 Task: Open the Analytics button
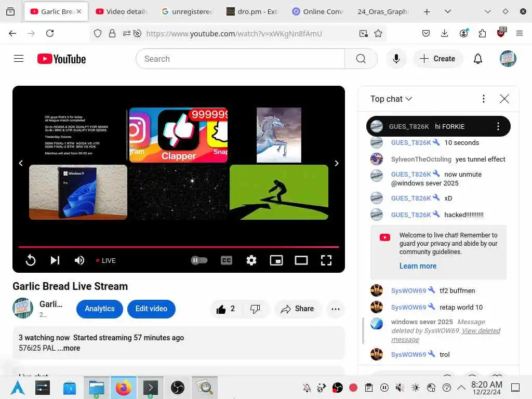[100, 309]
